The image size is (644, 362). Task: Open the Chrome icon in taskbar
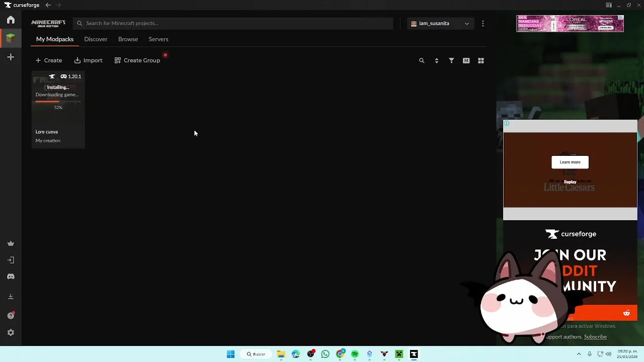[x=340, y=354]
